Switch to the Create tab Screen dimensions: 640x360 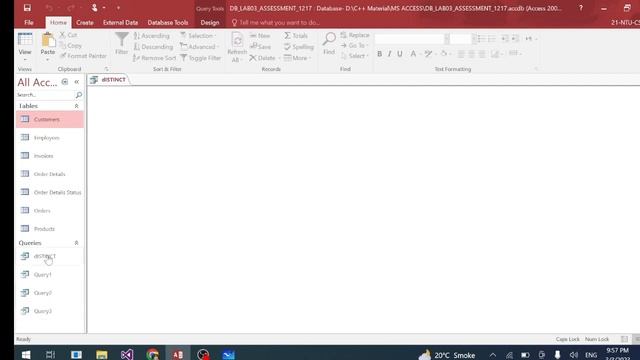pyautogui.click(x=85, y=22)
